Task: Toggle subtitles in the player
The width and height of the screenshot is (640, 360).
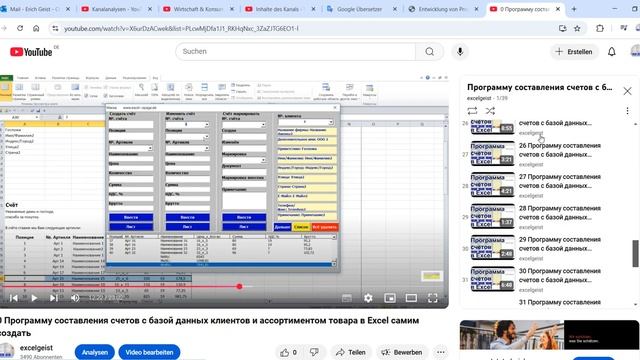Action: (347, 298)
